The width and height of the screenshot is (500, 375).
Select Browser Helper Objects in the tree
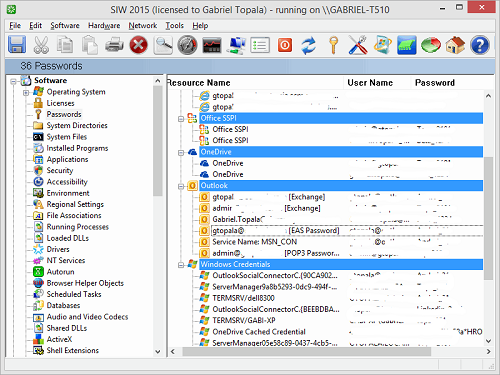[85, 283]
